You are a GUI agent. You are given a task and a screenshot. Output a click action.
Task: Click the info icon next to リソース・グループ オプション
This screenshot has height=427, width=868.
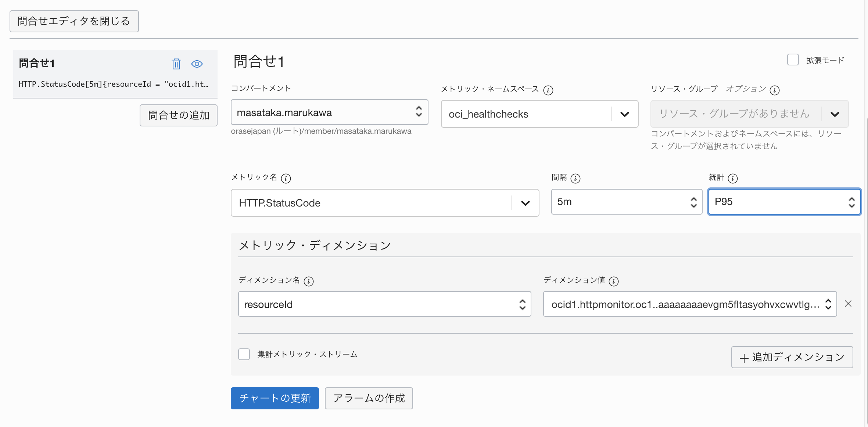(775, 90)
